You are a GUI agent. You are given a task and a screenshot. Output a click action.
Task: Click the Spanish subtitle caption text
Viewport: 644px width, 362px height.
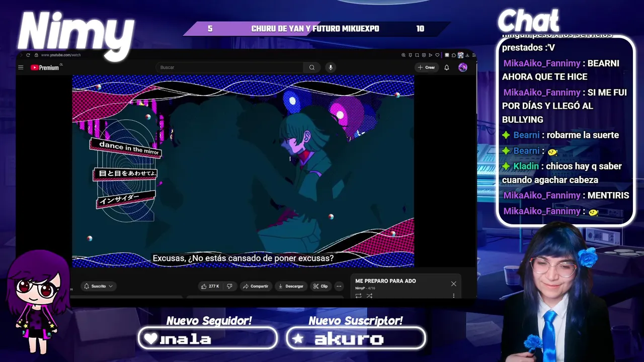click(x=243, y=258)
